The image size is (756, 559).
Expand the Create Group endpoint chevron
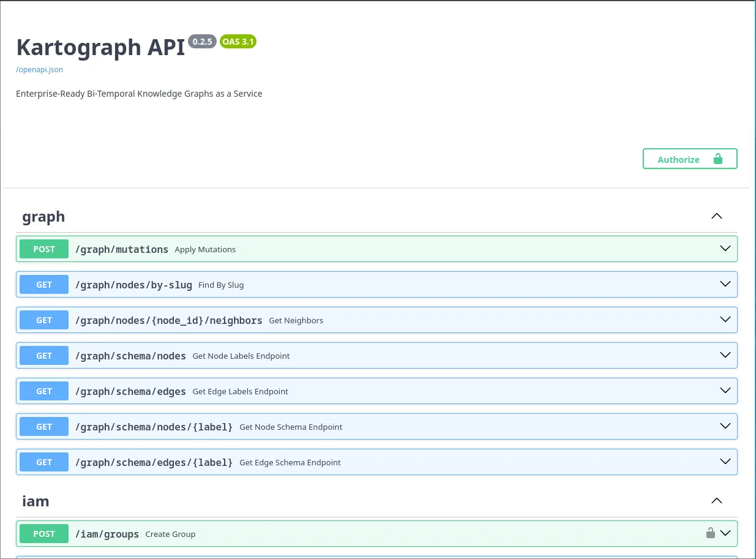point(725,533)
